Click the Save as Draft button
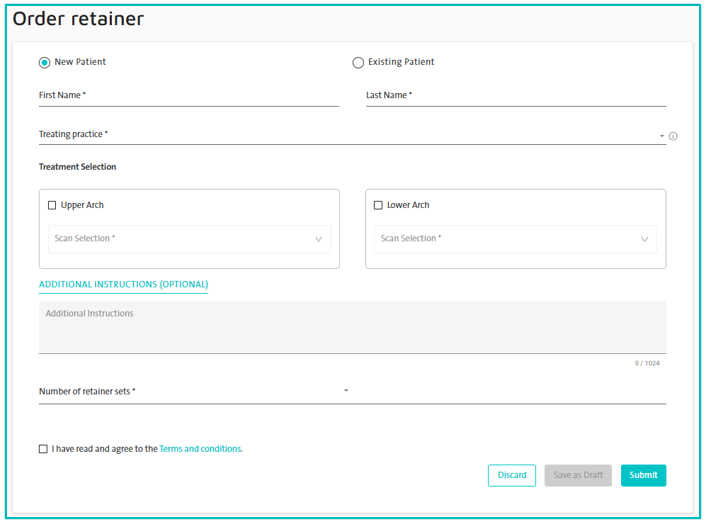This screenshot has width=706, height=521. pyautogui.click(x=578, y=475)
